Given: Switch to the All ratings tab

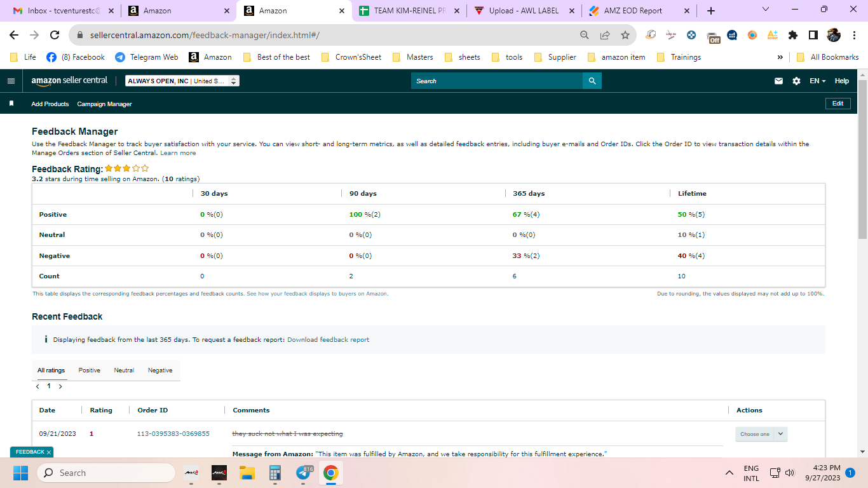Looking at the screenshot, I should tap(51, 370).
